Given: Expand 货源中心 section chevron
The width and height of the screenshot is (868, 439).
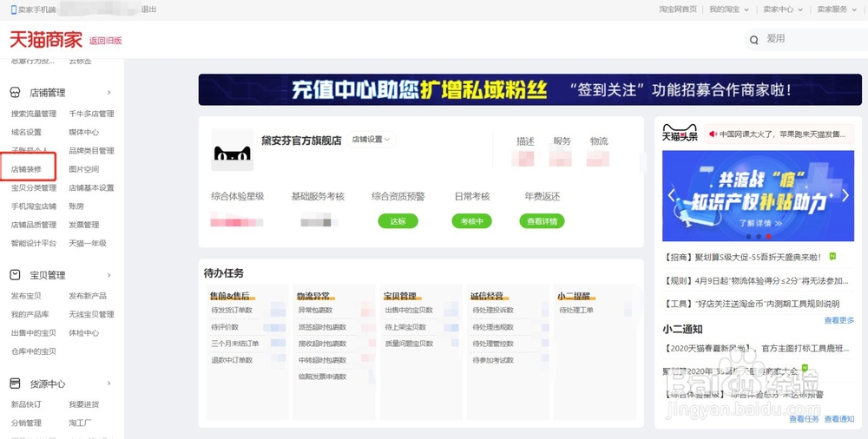Looking at the screenshot, I should tap(109, 383).
